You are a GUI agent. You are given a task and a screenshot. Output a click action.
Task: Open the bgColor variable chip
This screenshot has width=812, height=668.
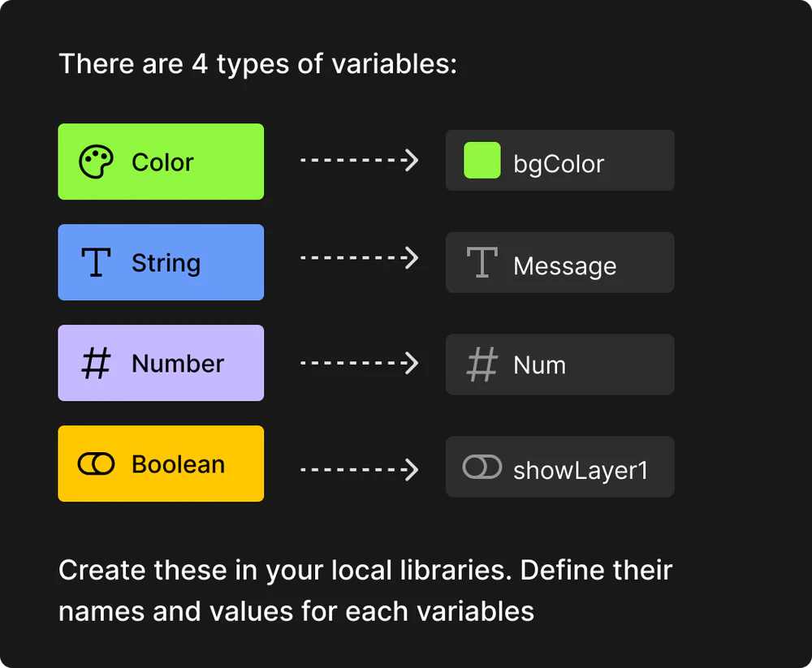[x=560, y=161]
